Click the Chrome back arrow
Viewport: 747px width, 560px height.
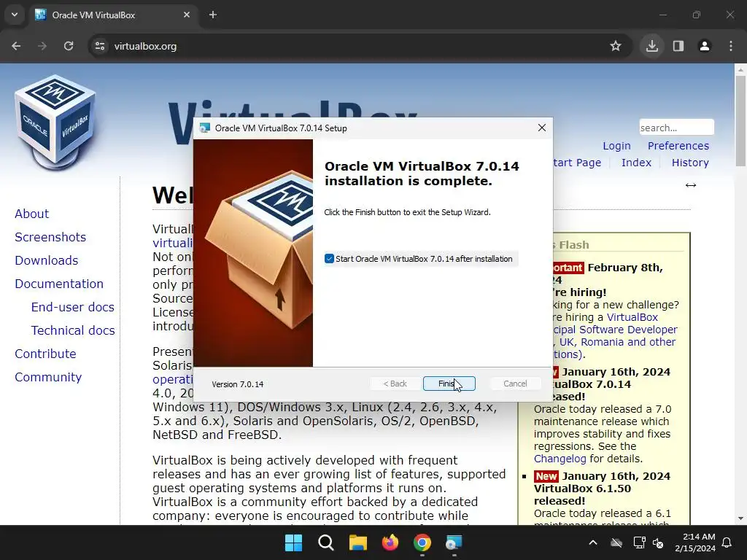(16, 46)
